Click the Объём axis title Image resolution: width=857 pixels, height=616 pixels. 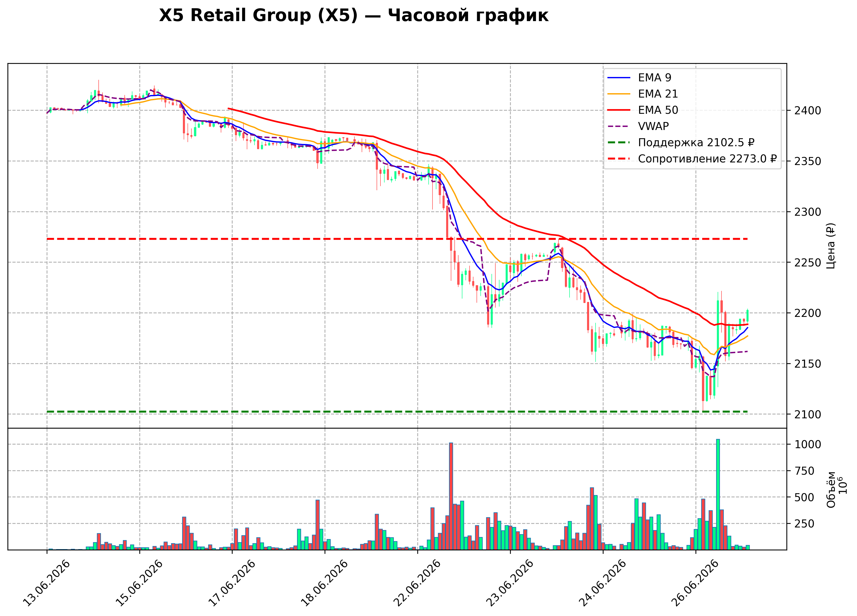pyautogui.click(x=831, y=489)
